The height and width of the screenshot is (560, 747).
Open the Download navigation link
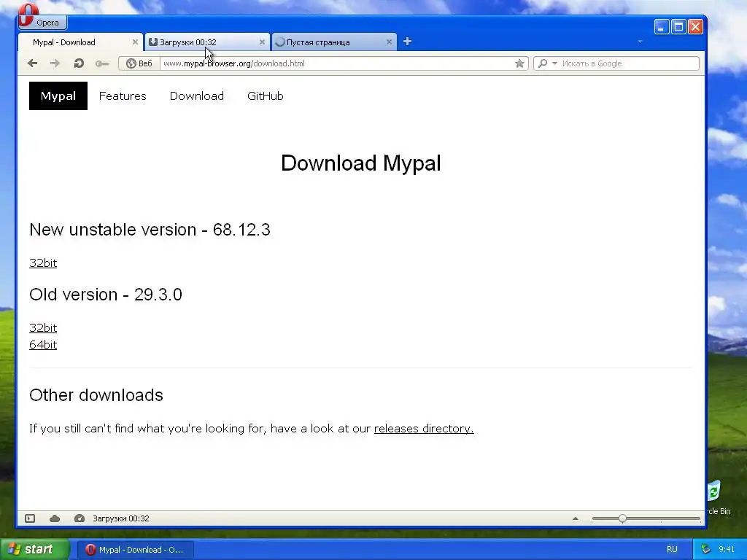coord(197,96)
